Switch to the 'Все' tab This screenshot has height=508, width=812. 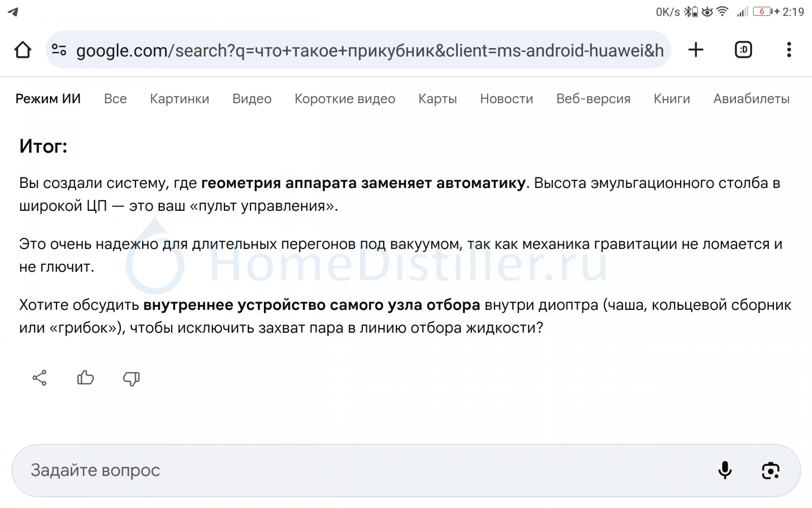pos(115,99)
